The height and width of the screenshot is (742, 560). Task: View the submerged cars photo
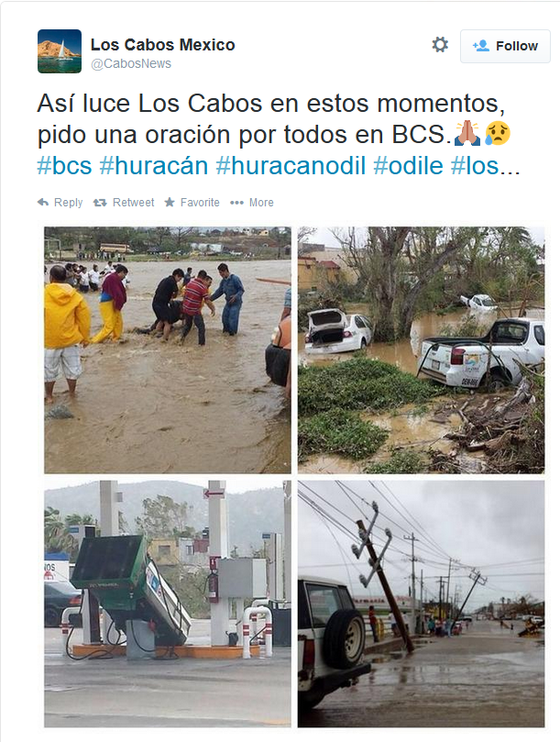click(421, 350)
